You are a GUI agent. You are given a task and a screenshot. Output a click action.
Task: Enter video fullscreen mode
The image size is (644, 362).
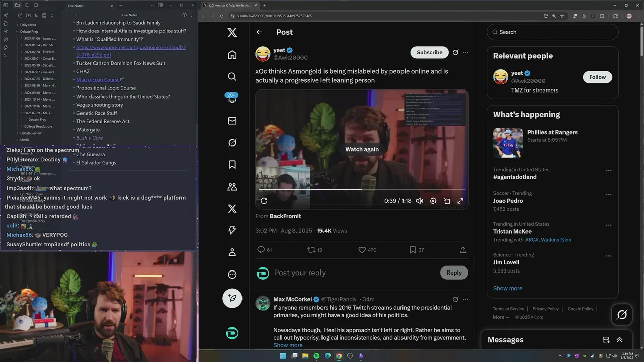[460, 201]
